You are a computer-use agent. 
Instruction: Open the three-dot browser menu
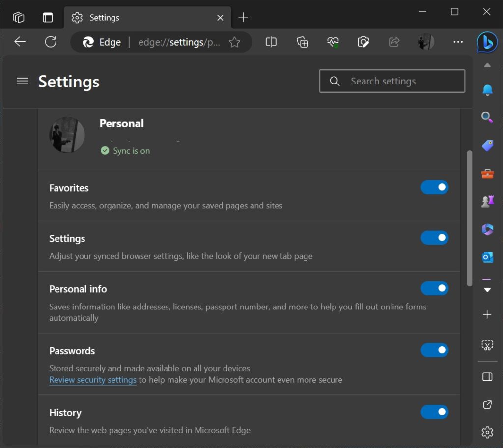[457, 42]
